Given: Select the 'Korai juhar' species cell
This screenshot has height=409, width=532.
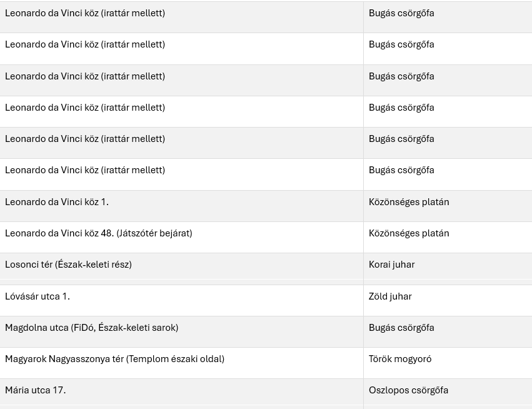Looking at the screenshot, I should tap(392, 265).
